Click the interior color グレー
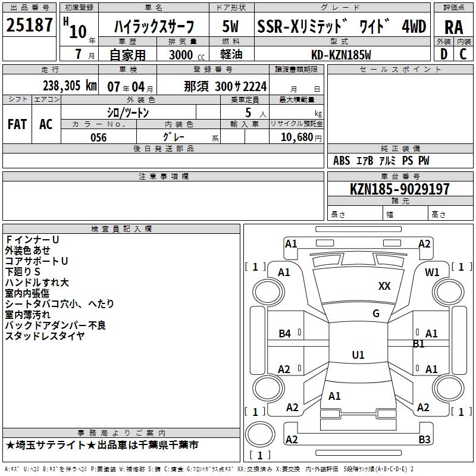476x476 pixels. (174, 137)
